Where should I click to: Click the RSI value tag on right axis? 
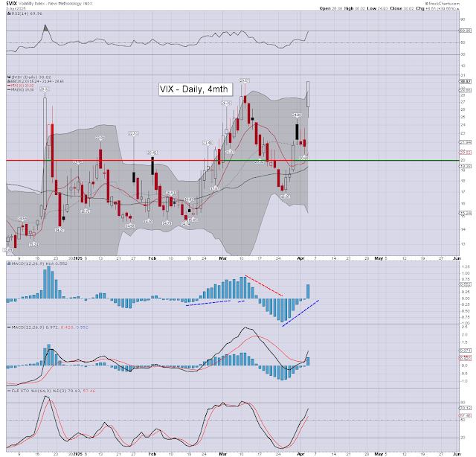(466, 31)
